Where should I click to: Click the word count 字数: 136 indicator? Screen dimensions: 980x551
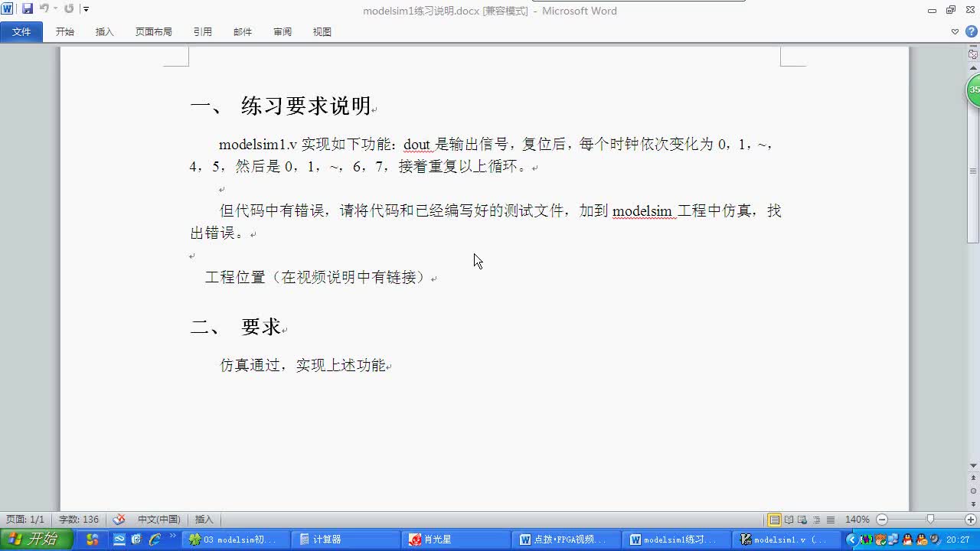coord(79,520)
